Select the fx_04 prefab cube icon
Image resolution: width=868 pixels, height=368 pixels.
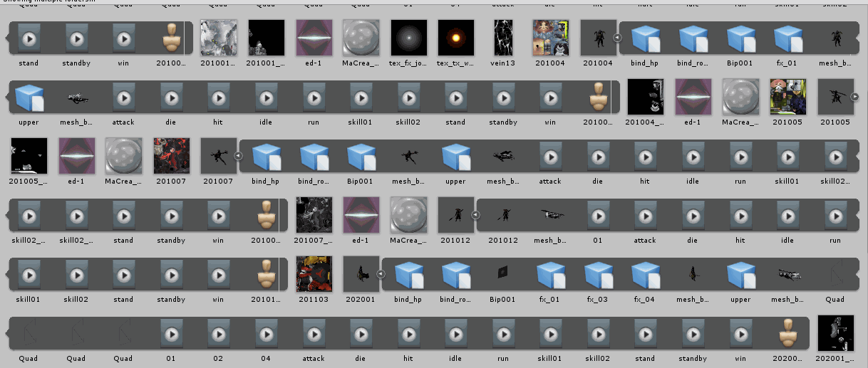pos(646,274)
